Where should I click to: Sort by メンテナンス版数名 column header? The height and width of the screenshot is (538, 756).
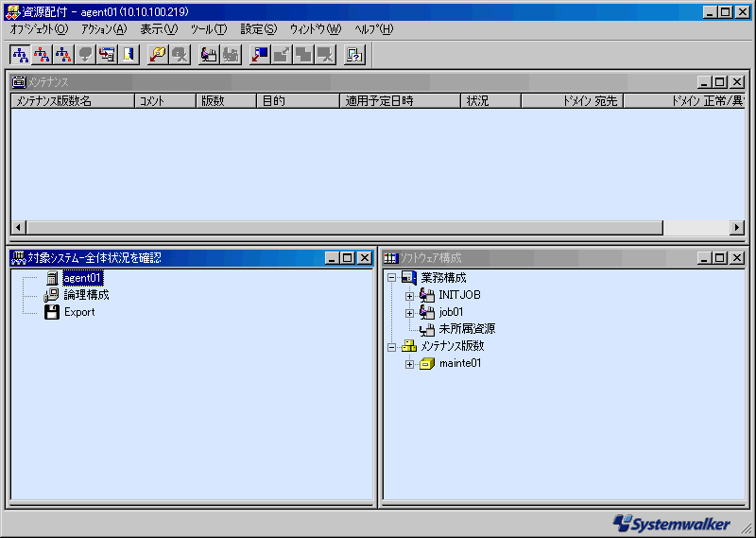click(73, 101)
